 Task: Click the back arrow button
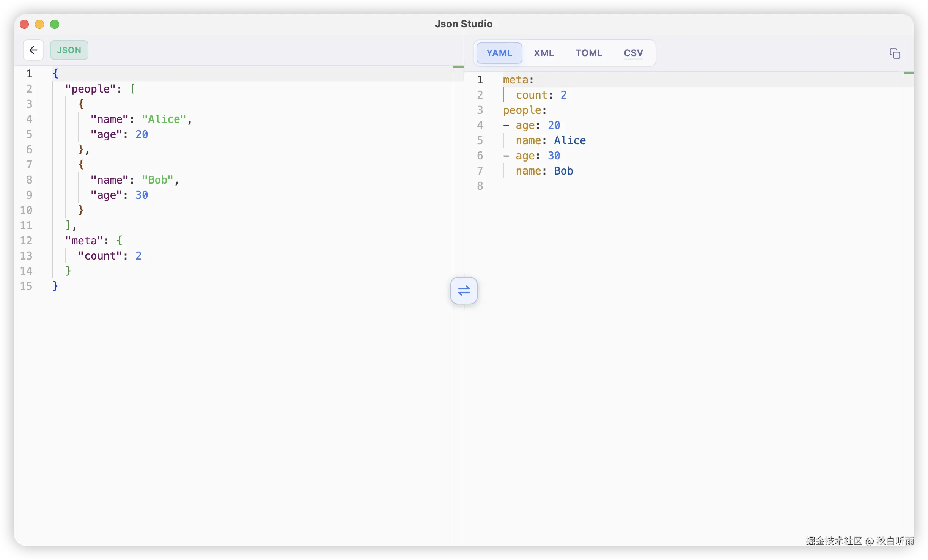(x=33, y=50)
